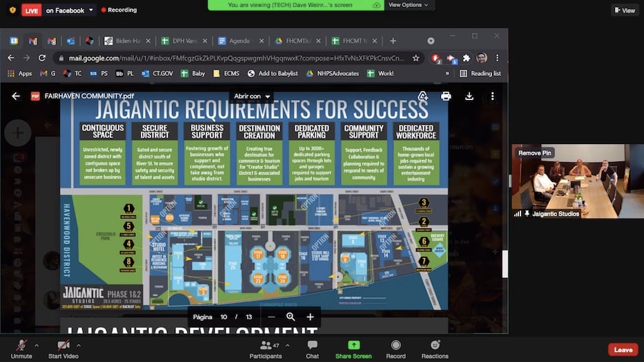This screenshot has height=362, width=644.
Task: Close the Biden-Ha tab
Action: click(x=148, y=41)
